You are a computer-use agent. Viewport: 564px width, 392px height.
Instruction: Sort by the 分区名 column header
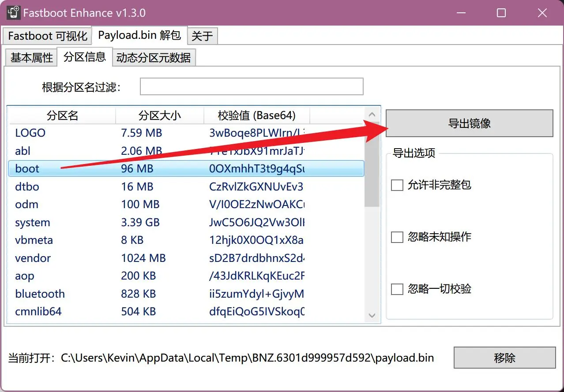[x=62, y=116]
